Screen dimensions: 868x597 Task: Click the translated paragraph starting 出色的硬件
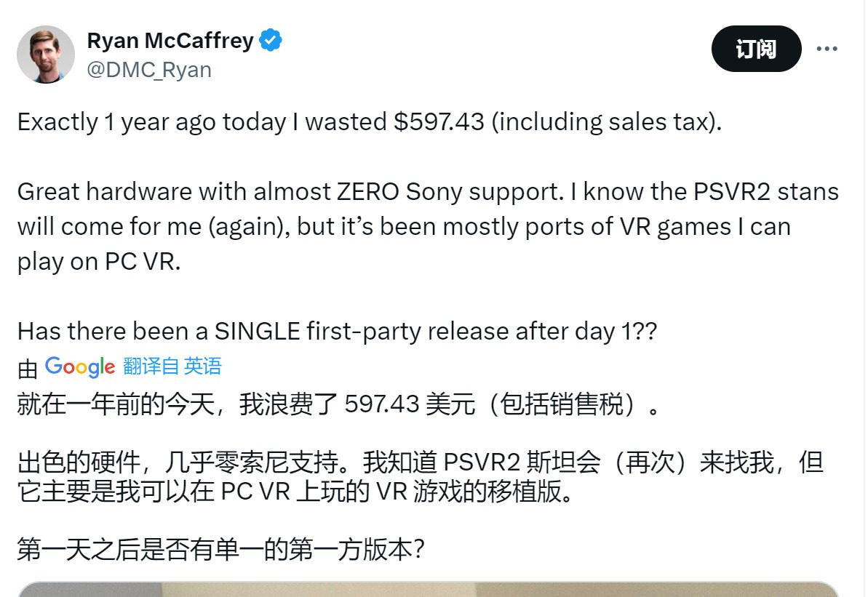tap(419, 477)
